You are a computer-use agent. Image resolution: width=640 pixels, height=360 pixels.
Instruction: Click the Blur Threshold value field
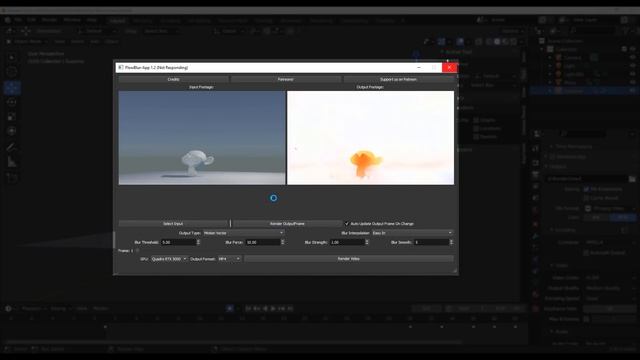tap(178, 242)
